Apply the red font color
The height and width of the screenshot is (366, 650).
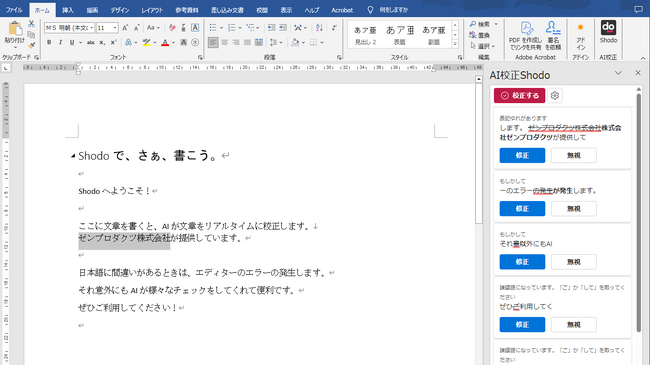pyautogui.click(x=165, y=42)
